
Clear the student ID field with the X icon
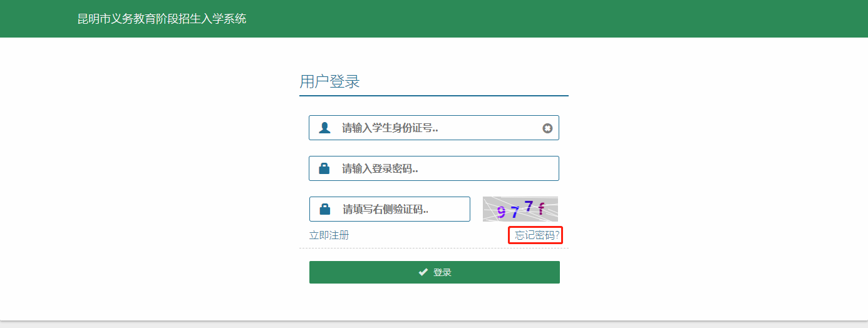[547, 128]
